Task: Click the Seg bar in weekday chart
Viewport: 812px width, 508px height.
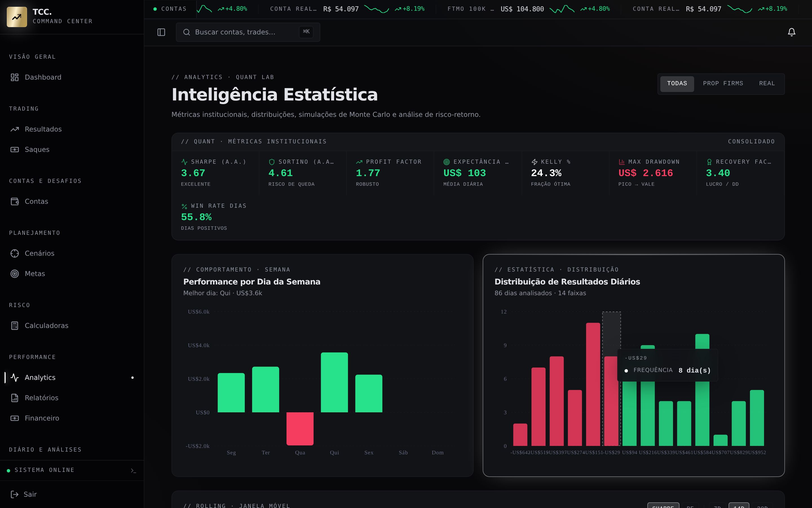Action: click(231, 393)
